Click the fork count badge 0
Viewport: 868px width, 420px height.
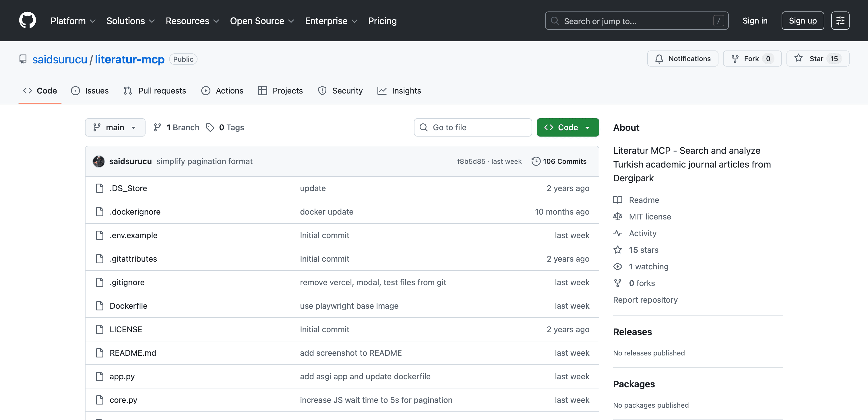point(768,59)
